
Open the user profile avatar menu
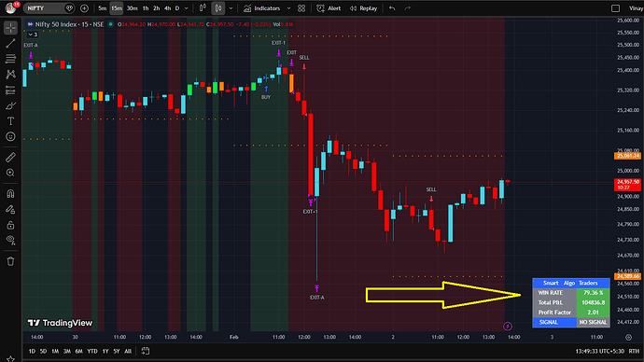click(10, 7)
